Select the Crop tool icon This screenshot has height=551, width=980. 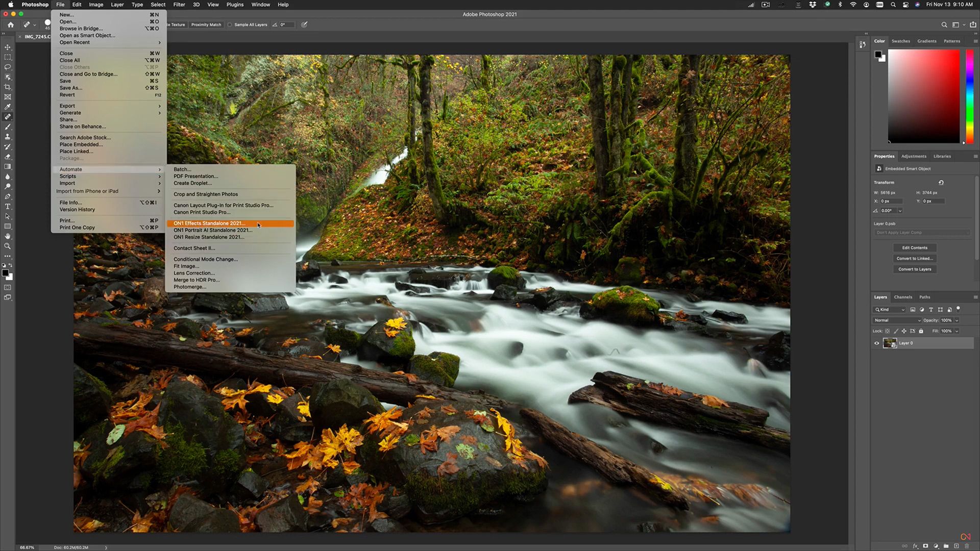click(x=8, y=86)
